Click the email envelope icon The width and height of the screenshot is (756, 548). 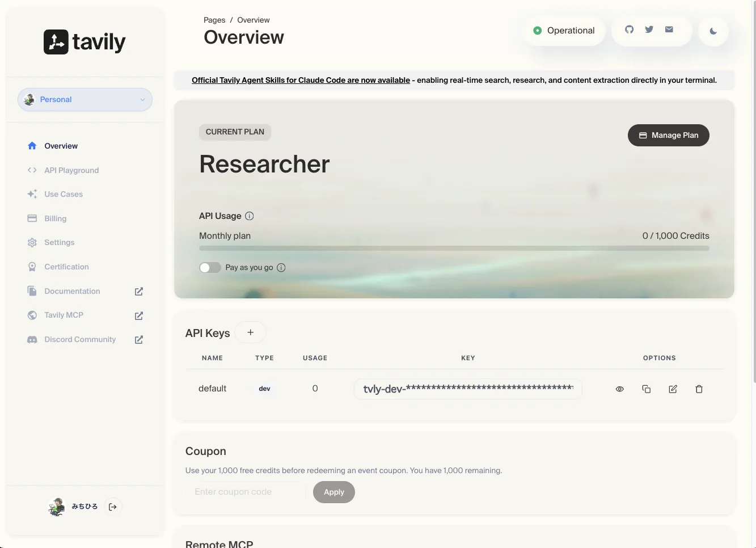tap(669, 29)
